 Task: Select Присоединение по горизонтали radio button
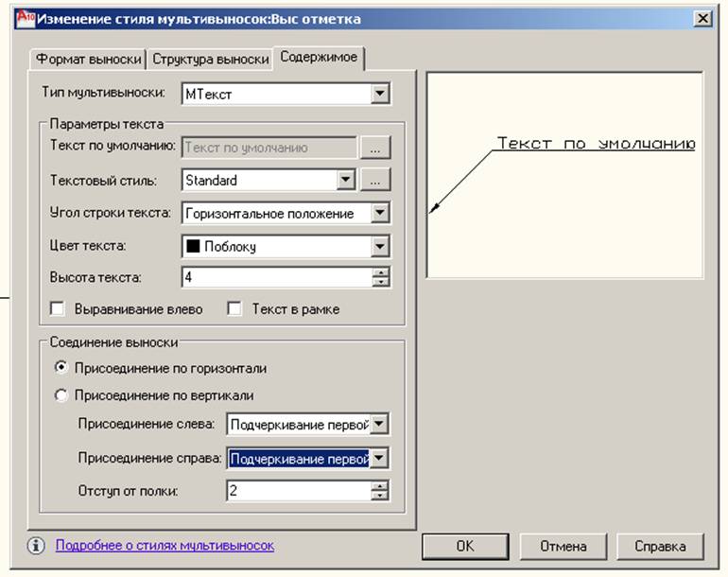[62, 368]
